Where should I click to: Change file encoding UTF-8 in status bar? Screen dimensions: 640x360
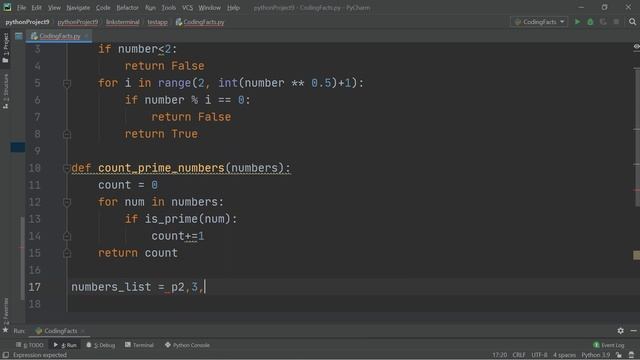[539, 355]
